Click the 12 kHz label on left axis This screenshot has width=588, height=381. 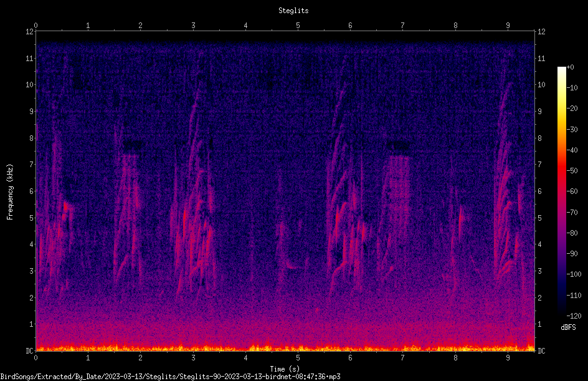coord(30,32)
